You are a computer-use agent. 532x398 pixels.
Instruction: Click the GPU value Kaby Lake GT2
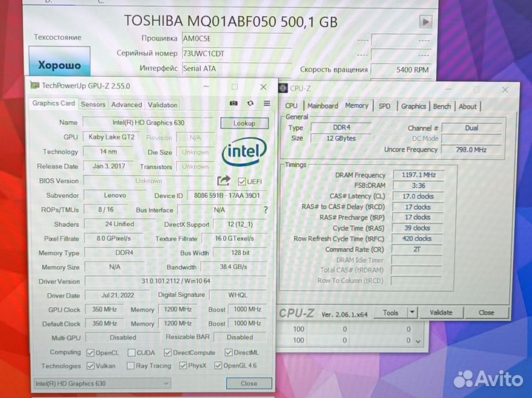pos(112,137)
